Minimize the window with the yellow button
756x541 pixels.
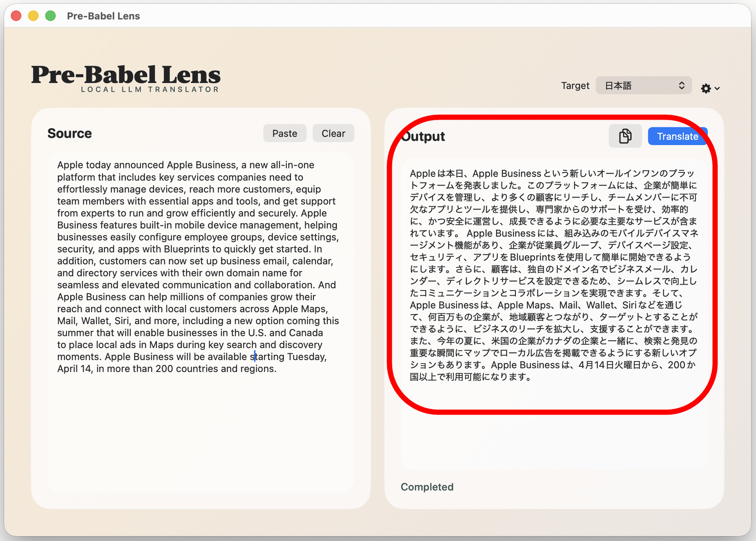point(33,16)
